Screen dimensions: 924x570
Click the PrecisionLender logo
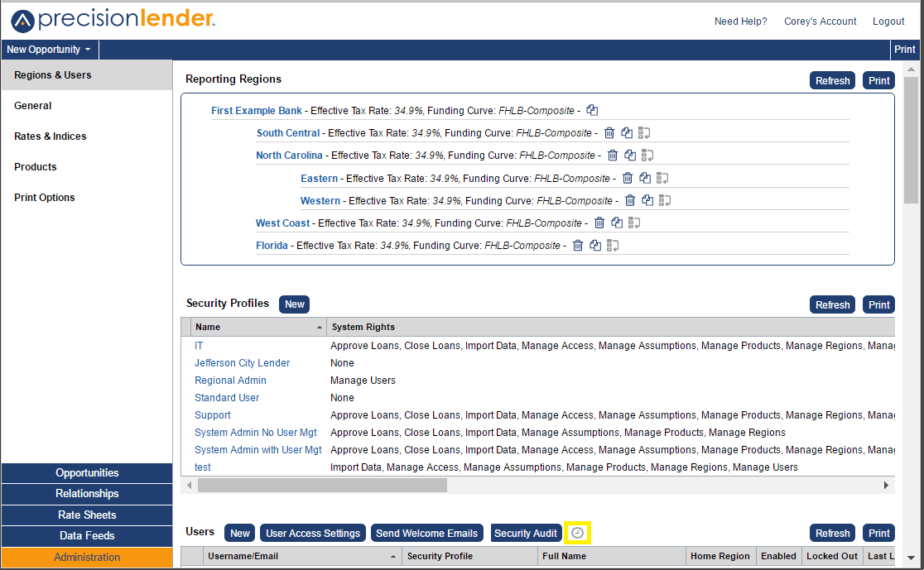click(113, 19)
